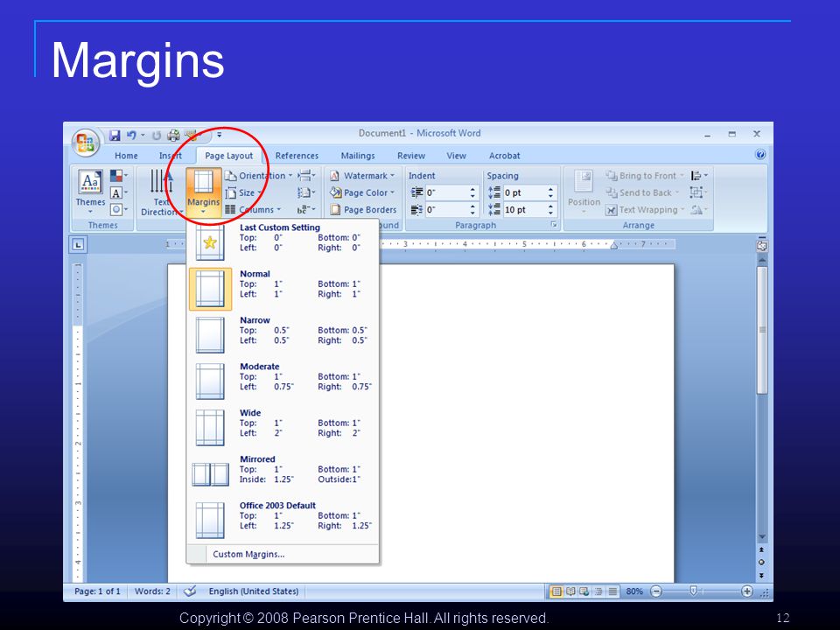Switch to View tab
Screen dimensions: 840x630
pyautogui.click(x=456, y=156)
